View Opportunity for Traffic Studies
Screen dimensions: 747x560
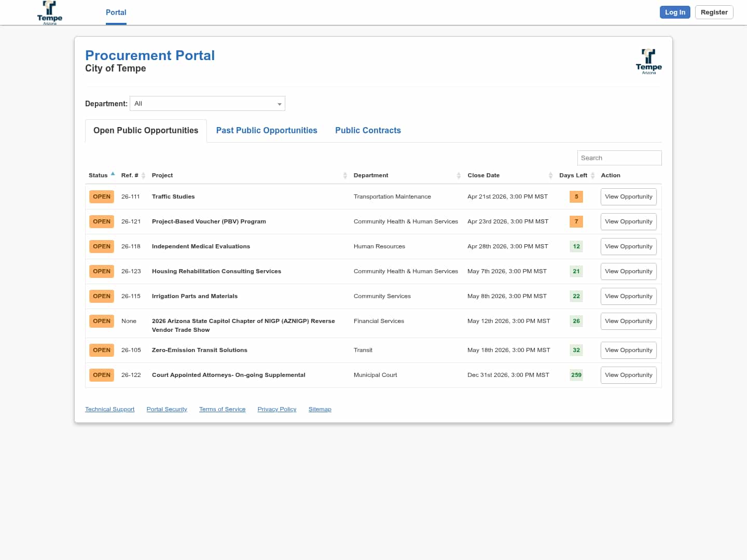click(x=628, y=197)
